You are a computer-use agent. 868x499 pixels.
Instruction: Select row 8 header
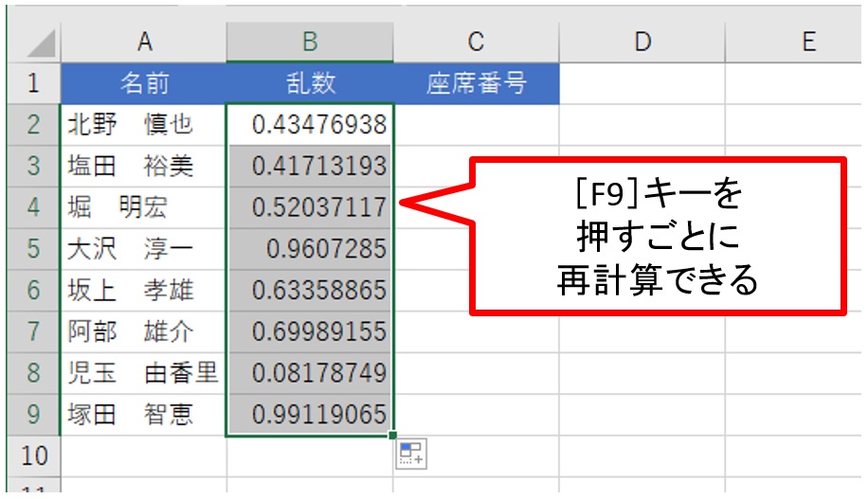tap(33, 373)
